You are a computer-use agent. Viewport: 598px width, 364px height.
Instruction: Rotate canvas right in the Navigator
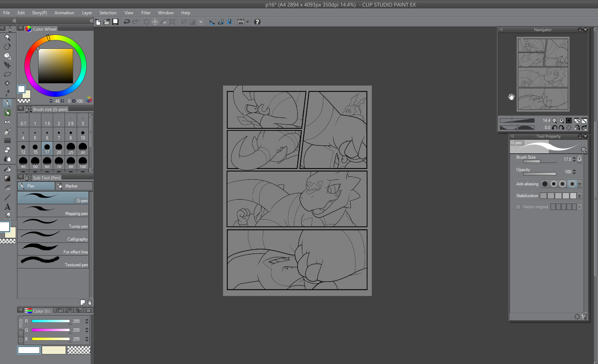pyautogui.click(x=562, y=128)
